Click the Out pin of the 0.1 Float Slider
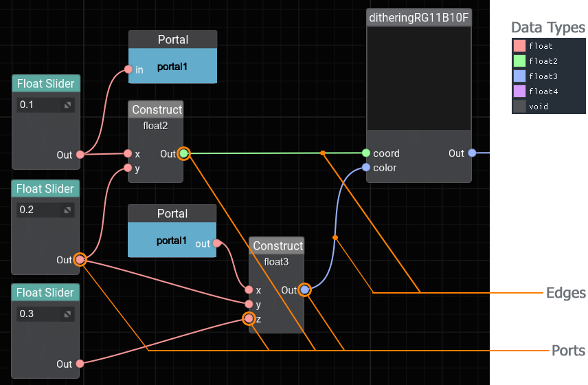 (x=80, y=155)
